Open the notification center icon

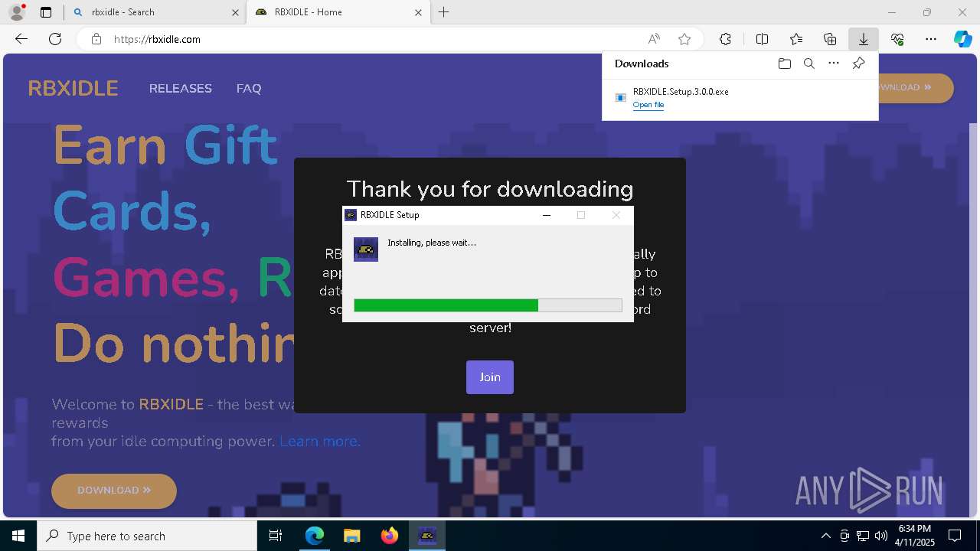955,536
